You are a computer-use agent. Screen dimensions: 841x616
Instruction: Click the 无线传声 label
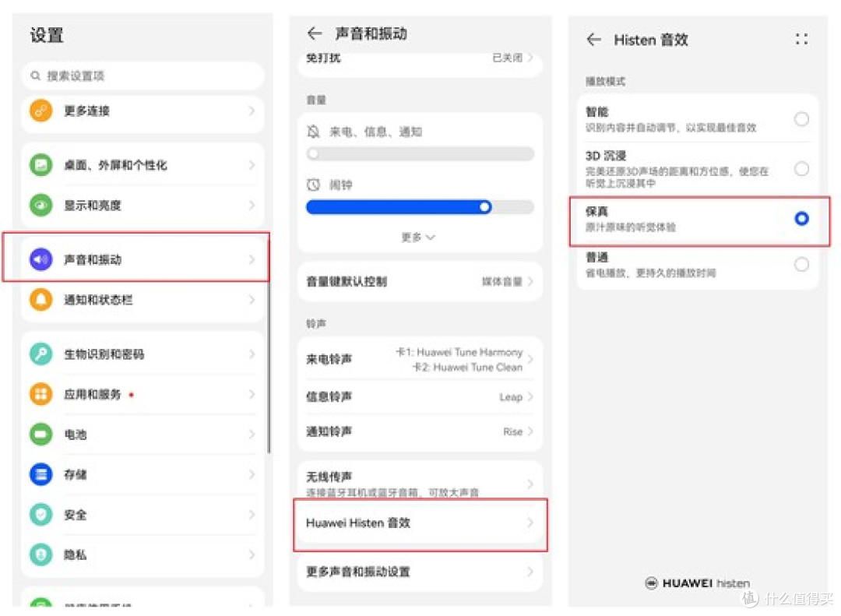[329, 477]
